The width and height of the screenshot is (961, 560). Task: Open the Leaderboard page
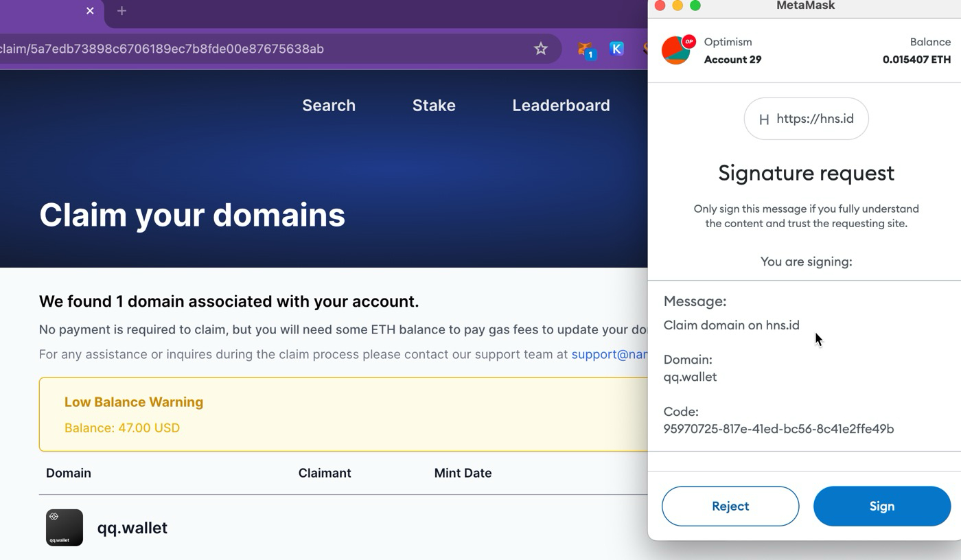pyautogui.click(x=561, y=105)
